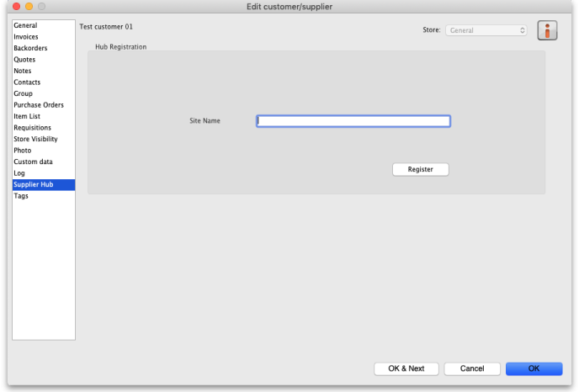Click the Cancel button
The width and height of the screenshot is (579, 392).
(x=471, y=368)
